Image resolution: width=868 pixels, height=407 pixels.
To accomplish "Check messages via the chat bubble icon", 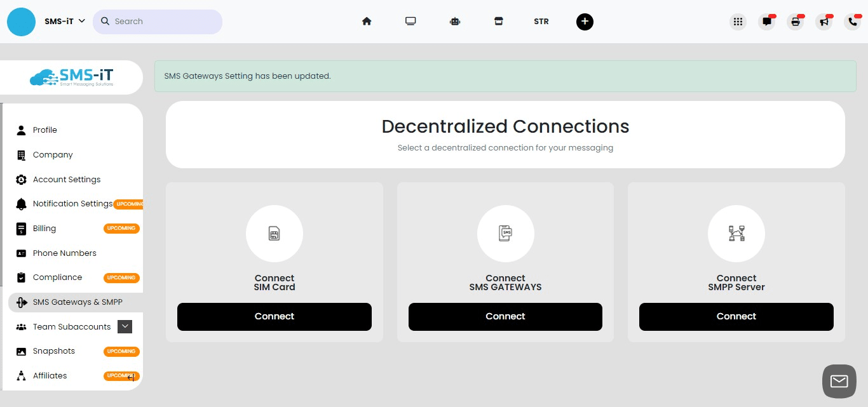I will click(766, 21).
